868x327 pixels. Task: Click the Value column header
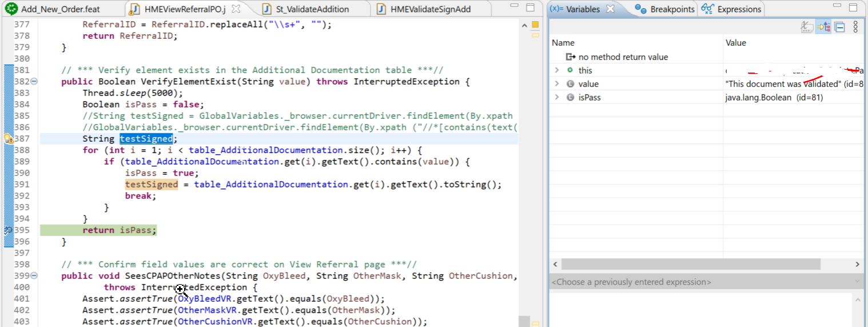794,43
